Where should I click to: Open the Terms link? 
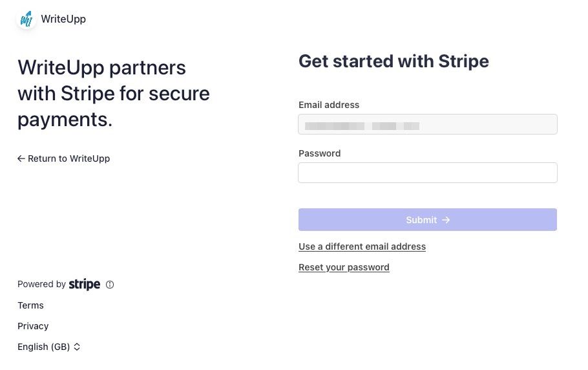click(x=30, y=305)
